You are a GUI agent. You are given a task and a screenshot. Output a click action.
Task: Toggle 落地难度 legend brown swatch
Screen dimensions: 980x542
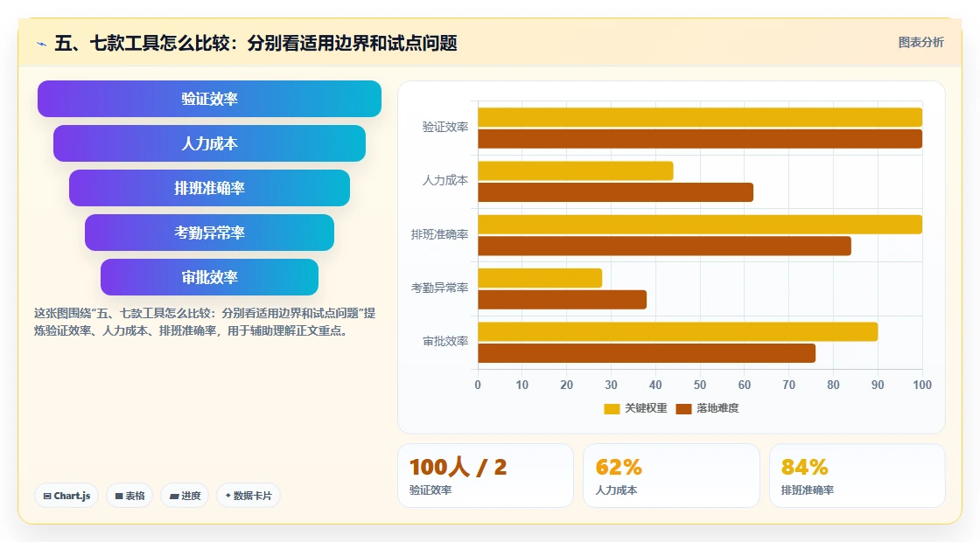click(x=683, y=408)
